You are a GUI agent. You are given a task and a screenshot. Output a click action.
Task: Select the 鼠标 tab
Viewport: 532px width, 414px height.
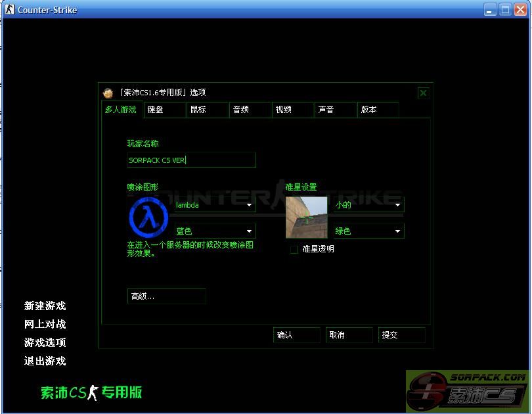point(208,110)
